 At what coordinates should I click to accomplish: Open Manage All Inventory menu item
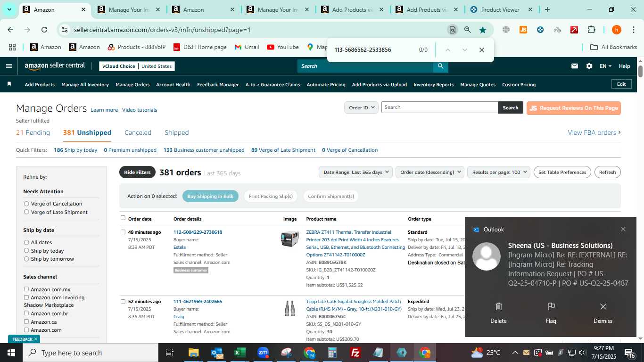(x=85, y=84)
